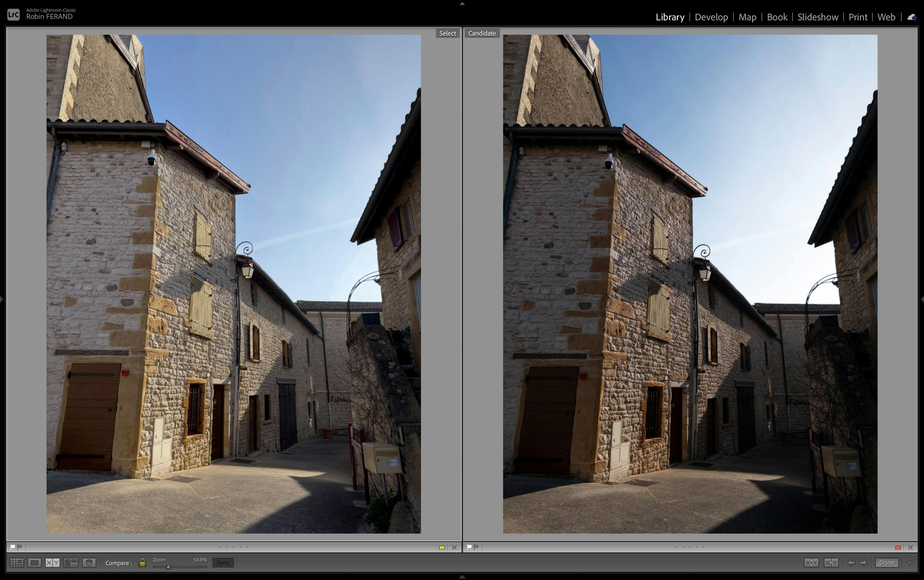924x580 pixels.
Task: Switch to the Develop module
Action: pos(712,17)
